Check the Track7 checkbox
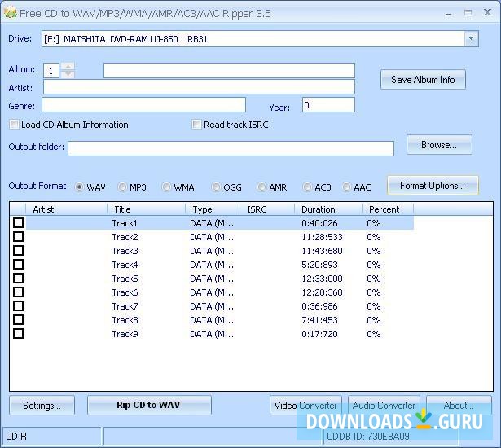Viewport: 501px width, 448px height. [x=18, y=306]
